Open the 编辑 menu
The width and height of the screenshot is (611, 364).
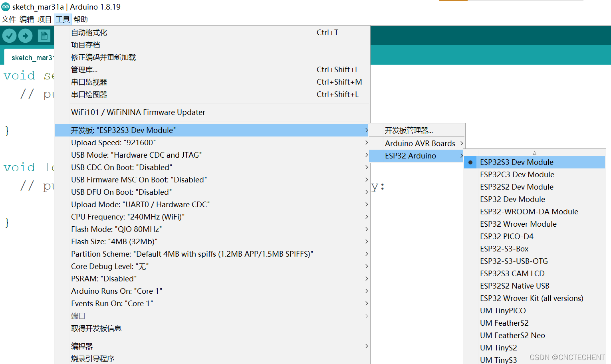[27, 19]
